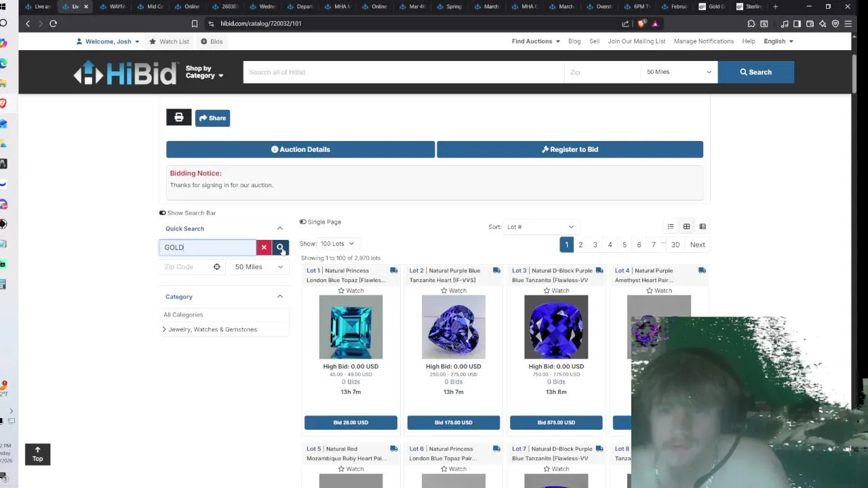
Task: Open the Sell menu item
Action: [x=594, y=41]
